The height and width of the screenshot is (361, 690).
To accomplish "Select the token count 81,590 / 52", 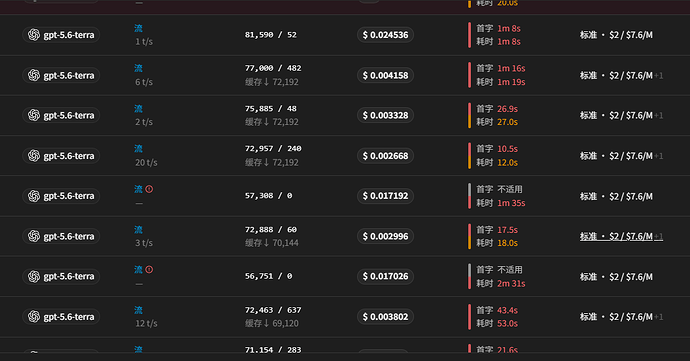I will [271, 35].
